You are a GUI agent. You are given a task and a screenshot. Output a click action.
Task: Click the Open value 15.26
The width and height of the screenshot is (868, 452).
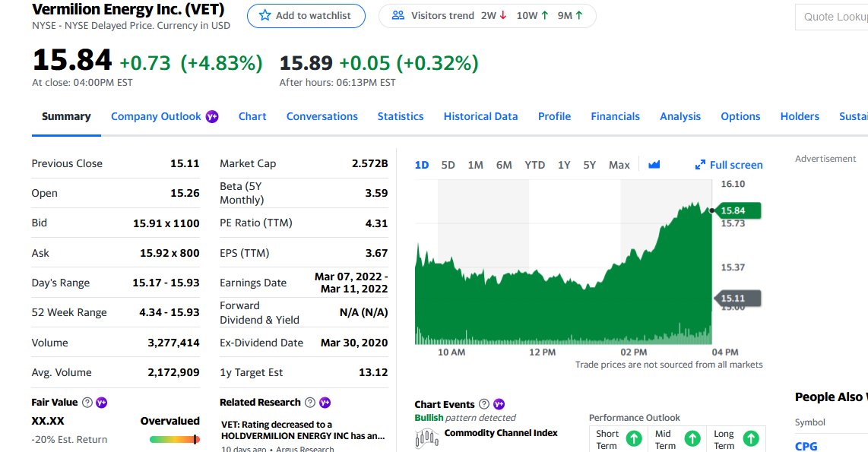point(185,193)
